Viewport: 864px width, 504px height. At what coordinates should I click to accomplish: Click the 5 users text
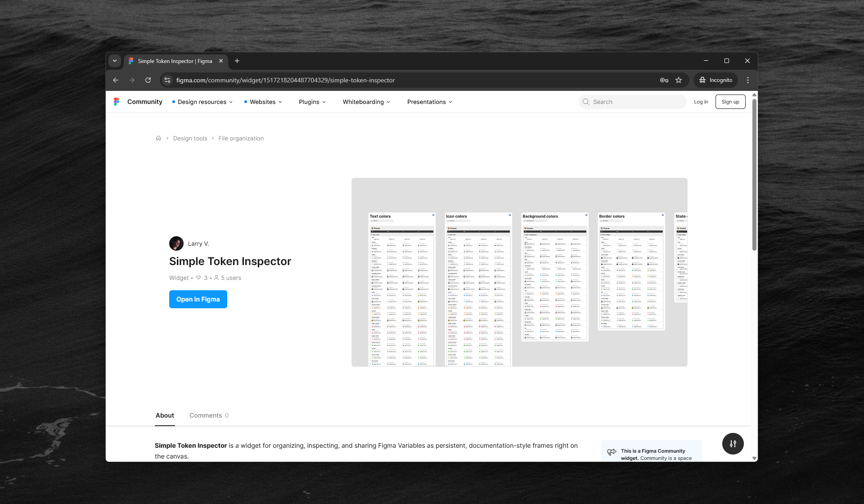231,278
